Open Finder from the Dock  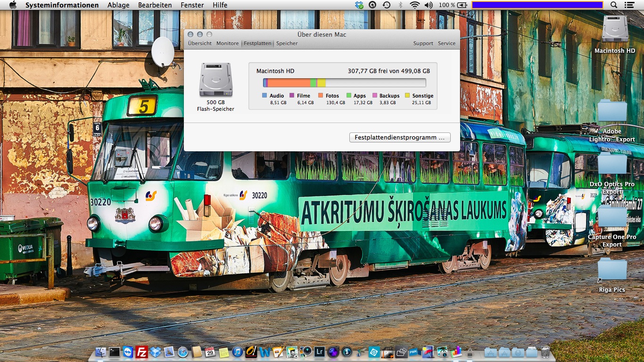(x=100, y=352)
